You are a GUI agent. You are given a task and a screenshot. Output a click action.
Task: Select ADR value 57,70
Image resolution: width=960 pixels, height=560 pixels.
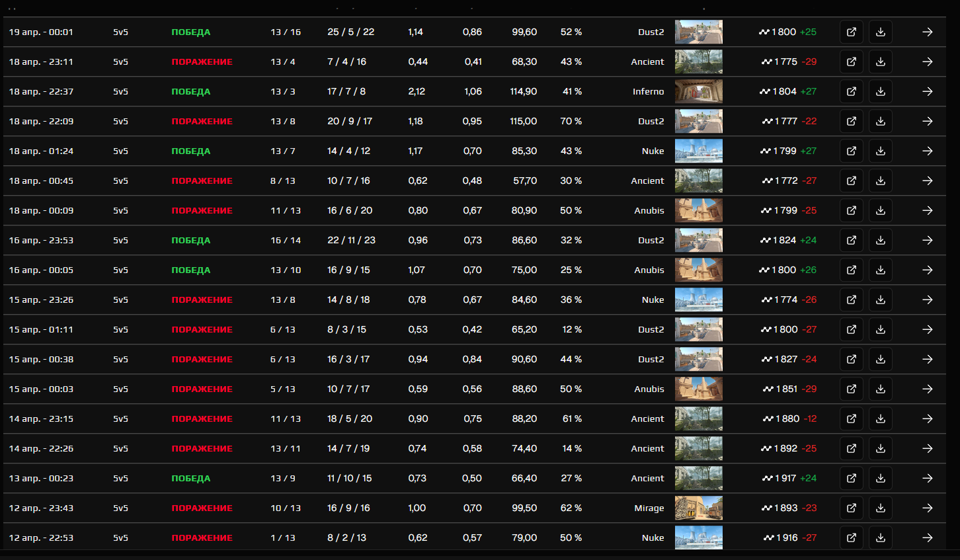(525, 180)
